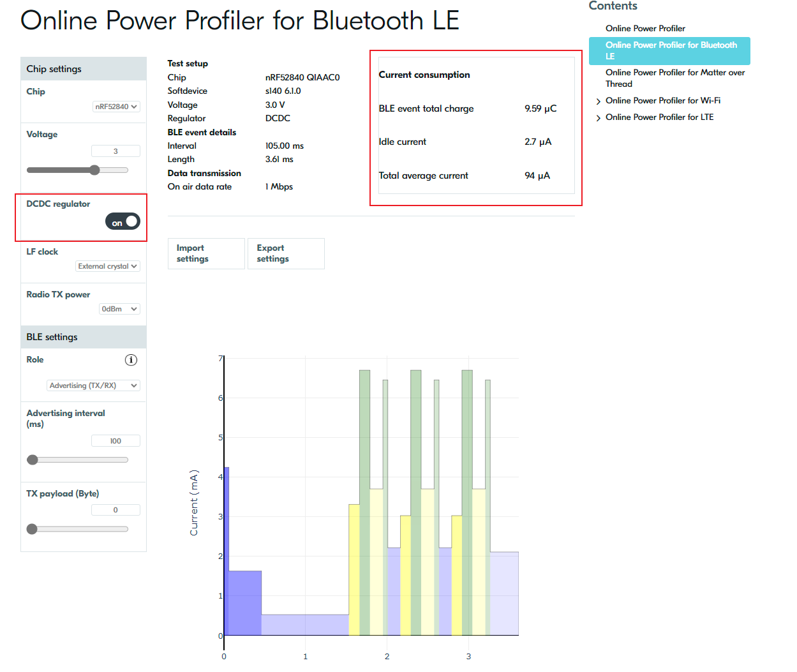This screenshot has height=672, width=797.
Task: Click the Advertising interval value field
Action: pos(115,441)
